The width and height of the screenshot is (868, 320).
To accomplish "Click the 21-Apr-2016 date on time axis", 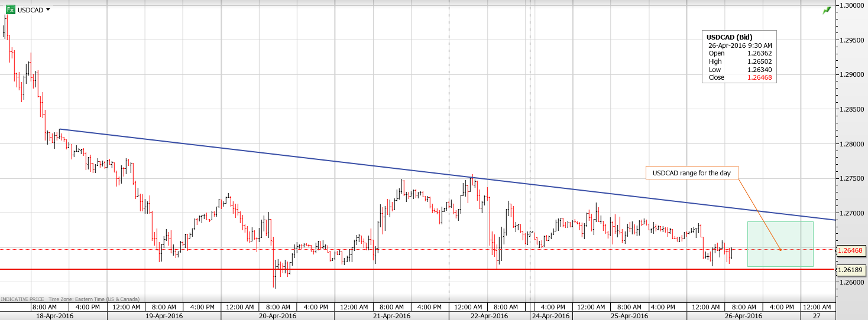I will [x=391, y=316].
